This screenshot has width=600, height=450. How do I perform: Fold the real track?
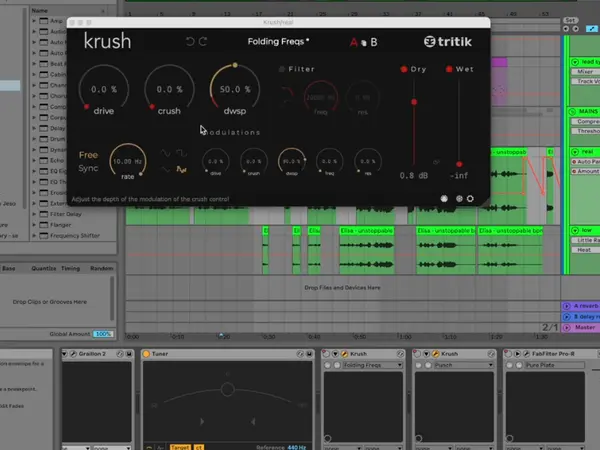[575, 152]
